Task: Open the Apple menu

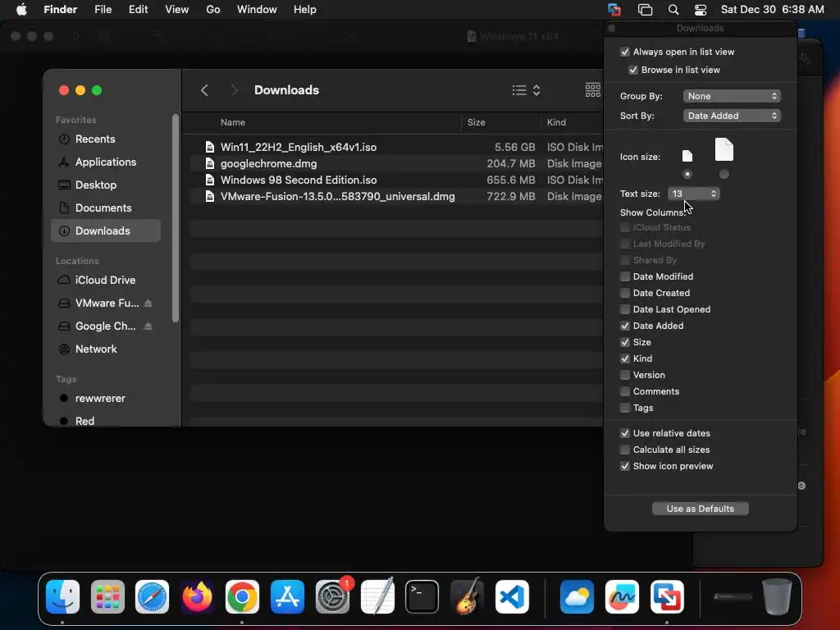Action: coord(21,10)
